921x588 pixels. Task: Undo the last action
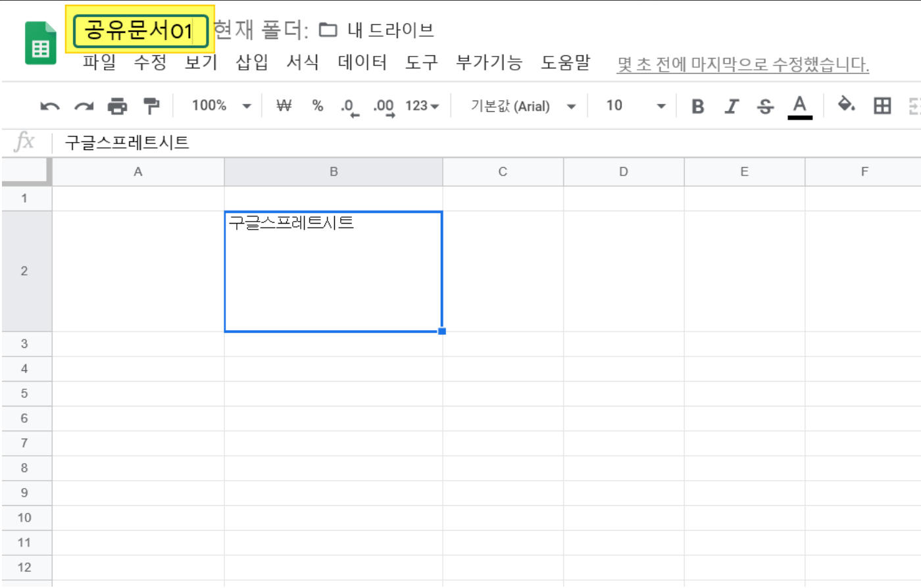click(50, 106)
